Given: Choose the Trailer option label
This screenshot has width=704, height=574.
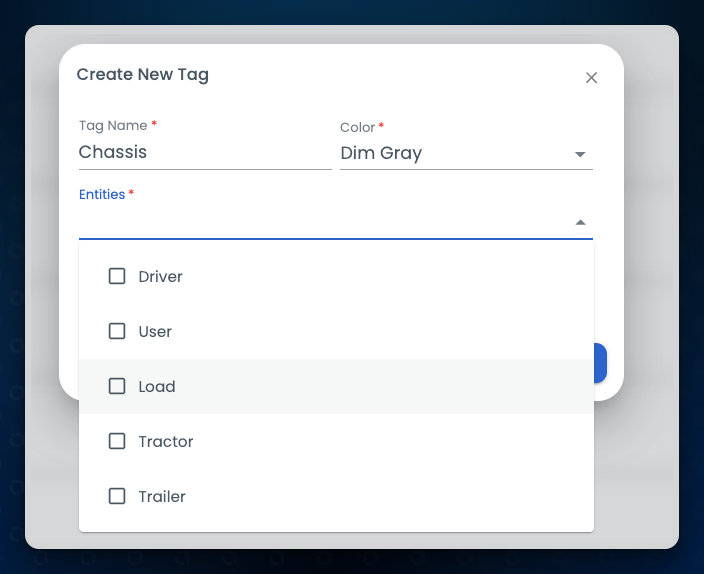Looking at the screenshot, I should point(162,496).
